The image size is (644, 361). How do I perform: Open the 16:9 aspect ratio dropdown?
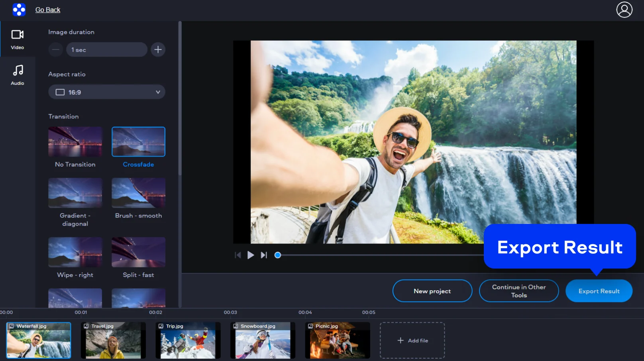coord(107,92)
